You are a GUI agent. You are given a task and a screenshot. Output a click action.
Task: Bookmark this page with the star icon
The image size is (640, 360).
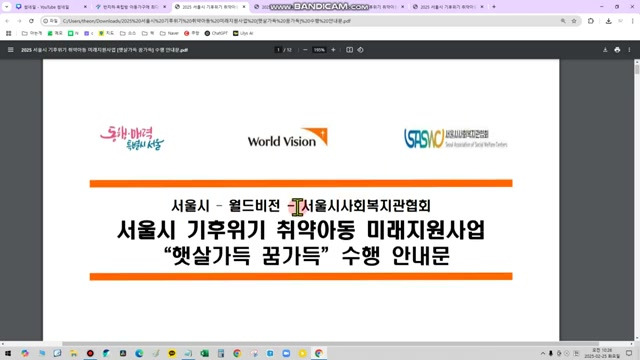pos(574,21)
